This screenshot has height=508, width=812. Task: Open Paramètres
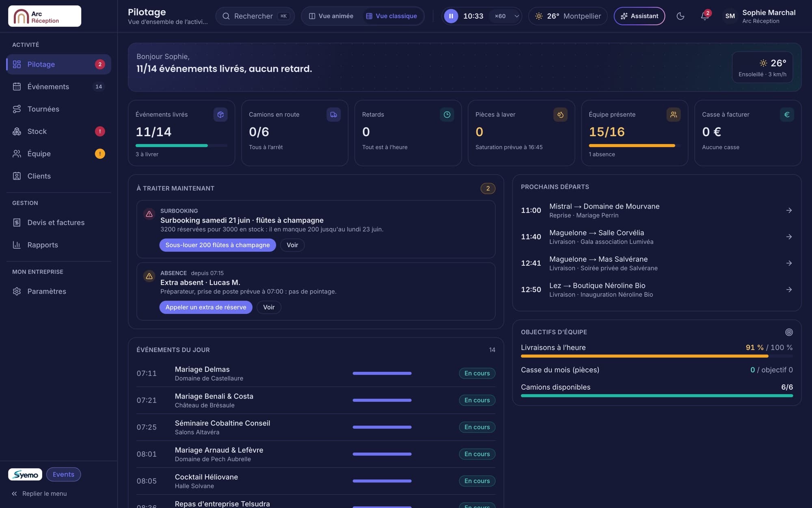point(59,291)
